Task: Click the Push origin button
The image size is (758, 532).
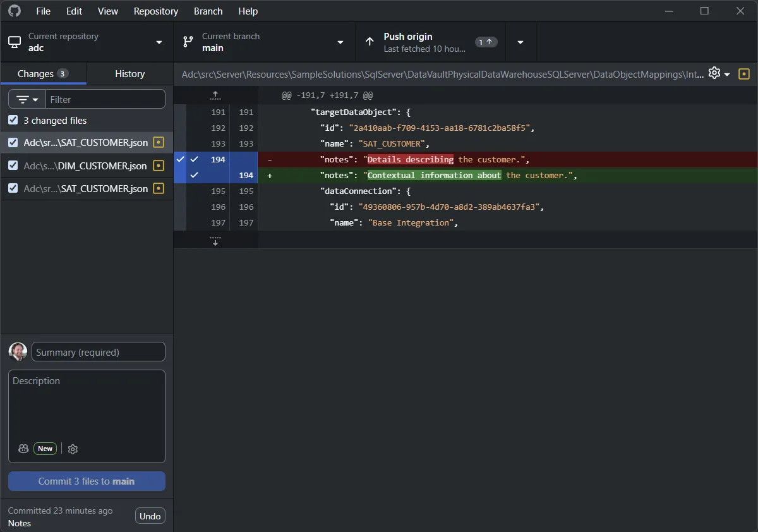Action: 431,42
